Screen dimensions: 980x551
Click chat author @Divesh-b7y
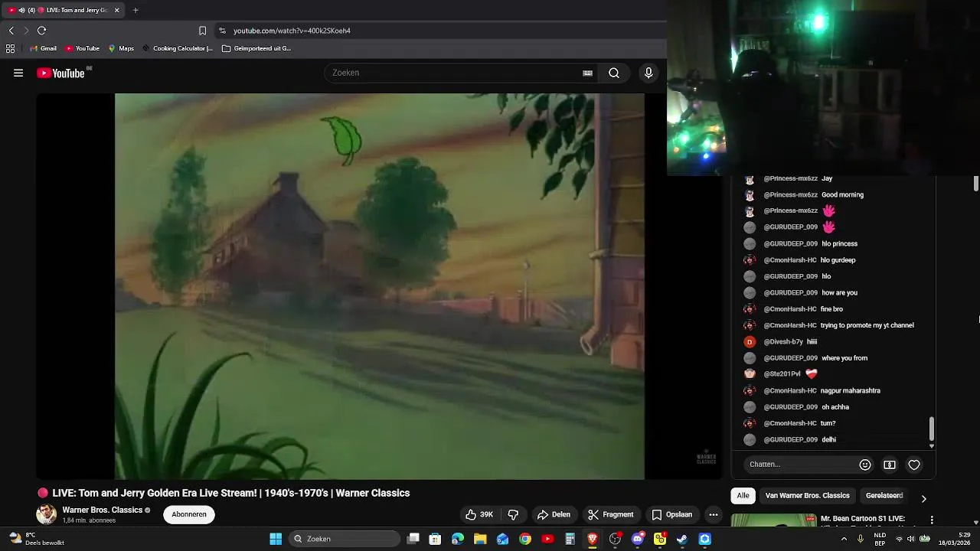[x=783, y=342]
